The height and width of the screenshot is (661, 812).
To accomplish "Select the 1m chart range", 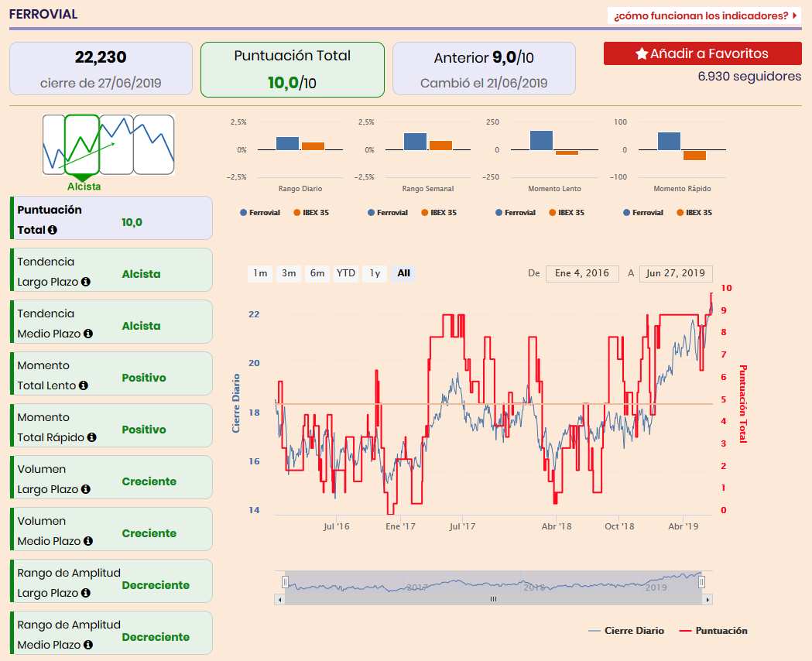I will [261, 273].
